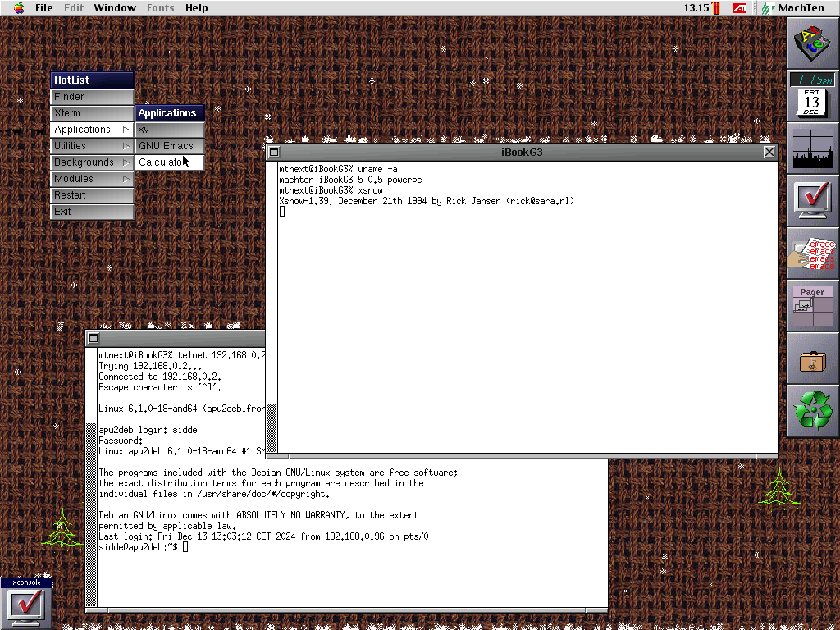Click the iBookG3 window menu button
Image resolution: width=840 pixels, height=630 pixels.
tap(274, 152)
